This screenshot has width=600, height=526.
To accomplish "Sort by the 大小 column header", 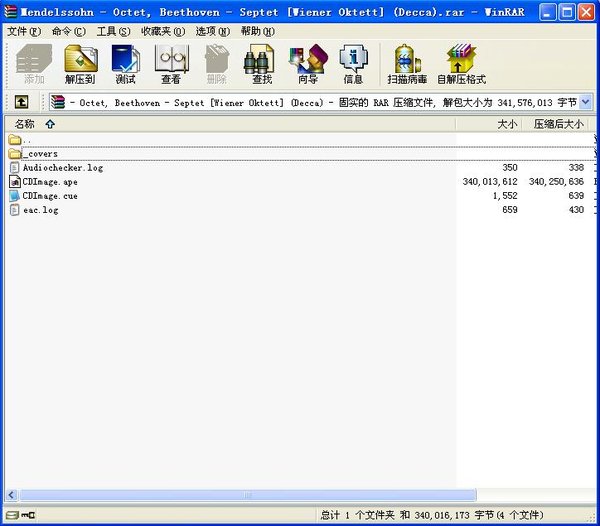I will click(488, 124).
